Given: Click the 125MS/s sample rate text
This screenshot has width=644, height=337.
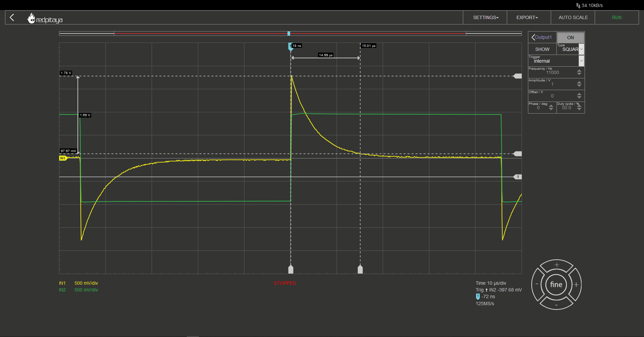Looking at the screenshot, I should [x=485, y=304].
